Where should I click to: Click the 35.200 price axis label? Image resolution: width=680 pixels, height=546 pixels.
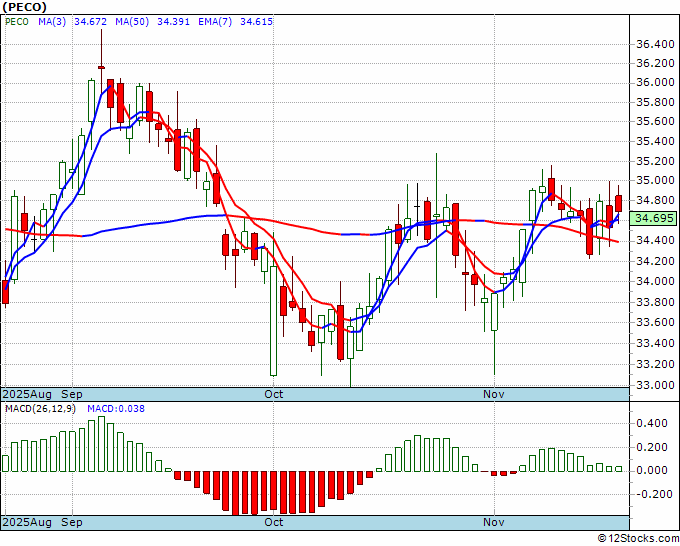click(655, 161)
